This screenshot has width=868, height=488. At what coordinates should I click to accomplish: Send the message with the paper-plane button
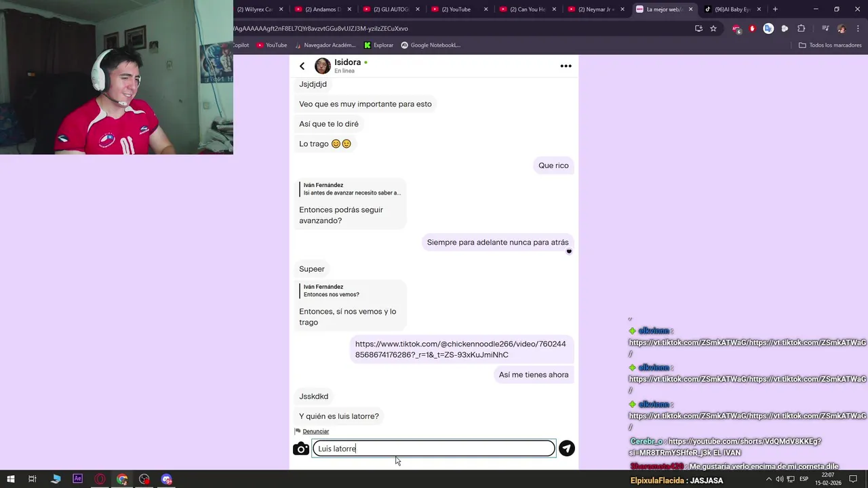pos(566,448)
